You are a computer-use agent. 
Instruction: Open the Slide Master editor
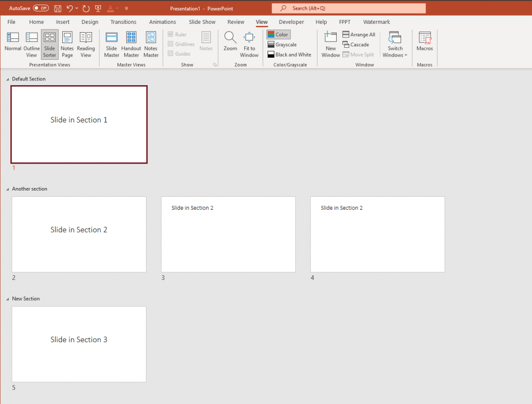[x=111, y=44]
